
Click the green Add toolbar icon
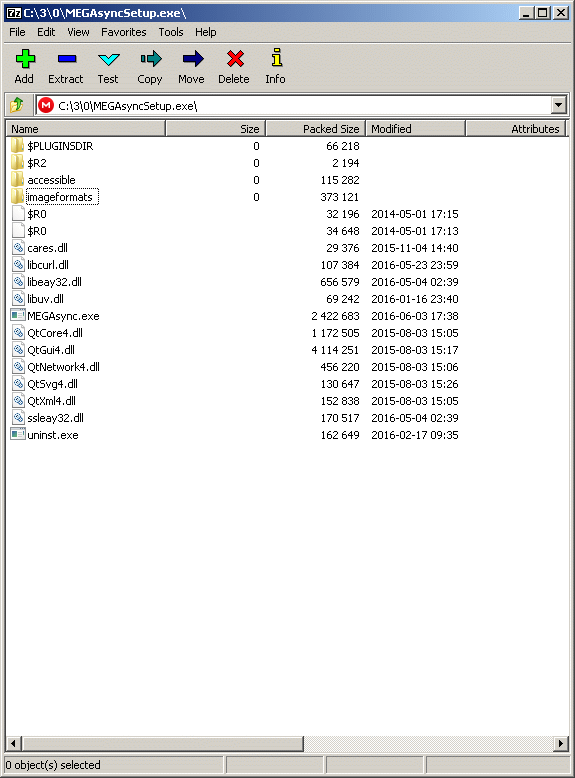(24, 59)
